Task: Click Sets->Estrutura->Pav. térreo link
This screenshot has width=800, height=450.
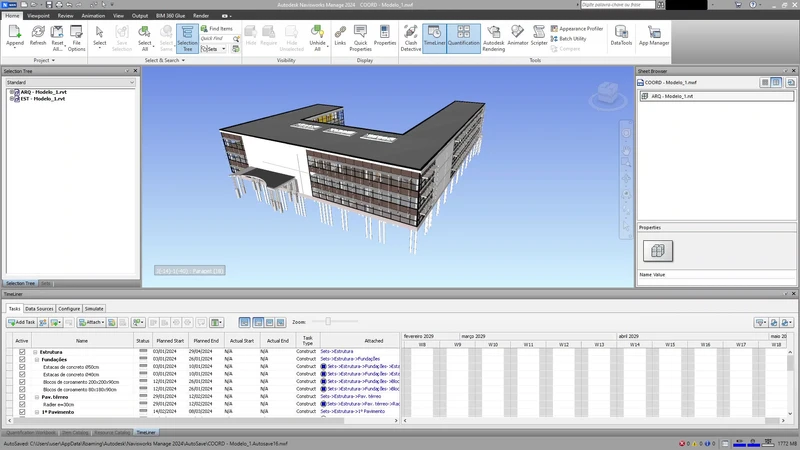Action: click(x=351, y=396)
